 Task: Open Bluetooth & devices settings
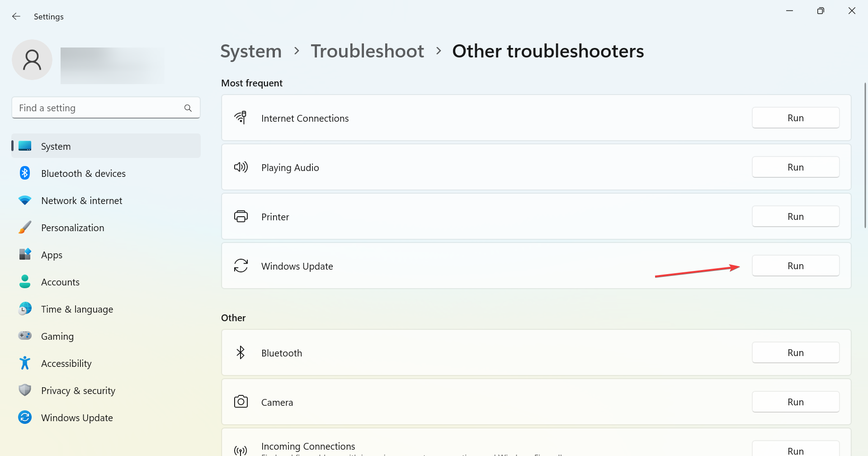[106, 173]
